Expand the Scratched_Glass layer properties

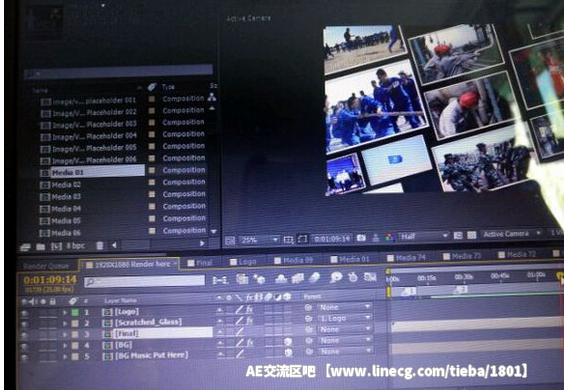(x=65, y=323)
